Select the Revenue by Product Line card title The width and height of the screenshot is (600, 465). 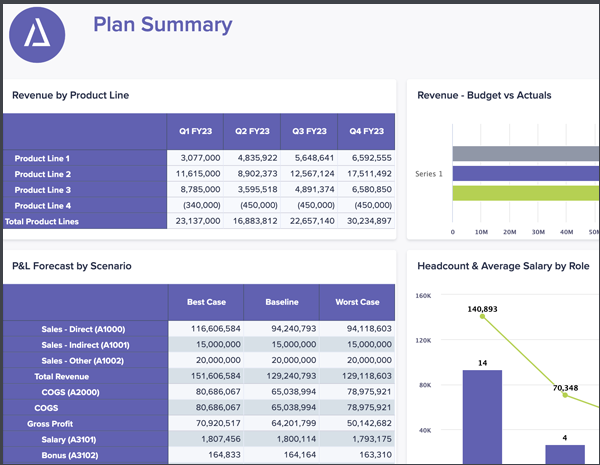(70, 95)
